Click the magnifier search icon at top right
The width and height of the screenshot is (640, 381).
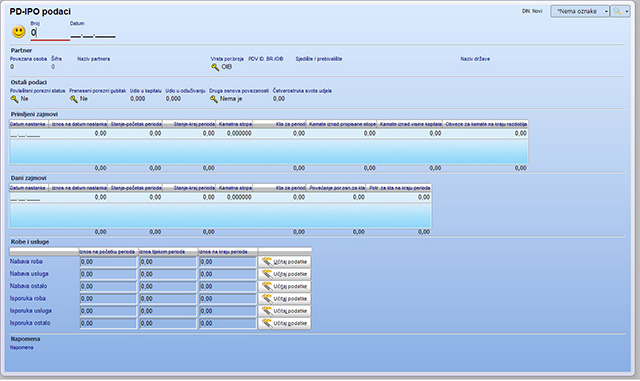point(617,11)
